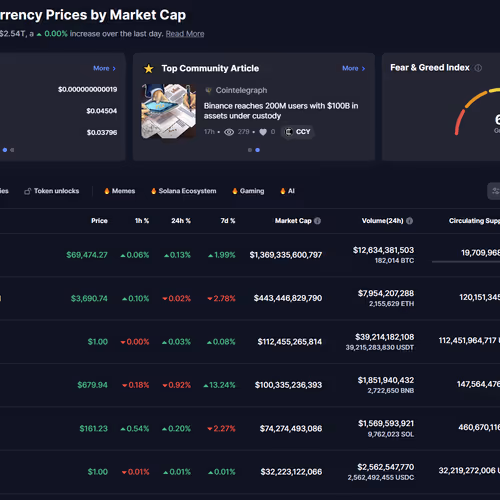Open the Memes category tab
The width and height of the screenshot is (500, 500).
[120, 191]
